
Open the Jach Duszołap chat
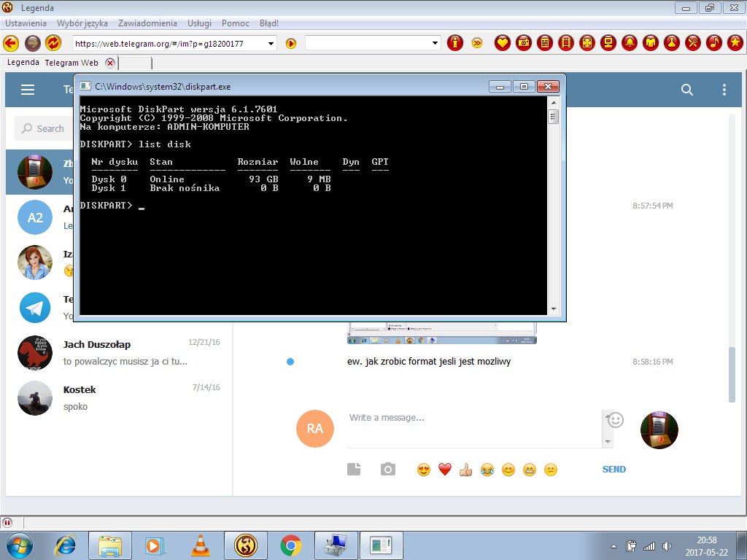tap(119, 353)
